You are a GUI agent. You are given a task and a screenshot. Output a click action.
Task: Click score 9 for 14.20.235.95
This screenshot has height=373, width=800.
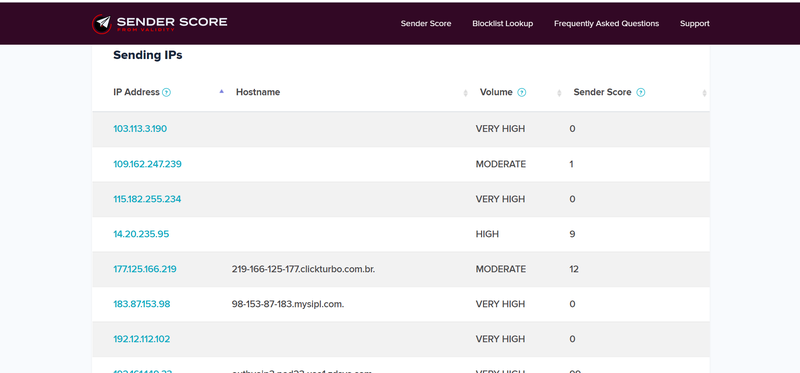pos(572,234)
